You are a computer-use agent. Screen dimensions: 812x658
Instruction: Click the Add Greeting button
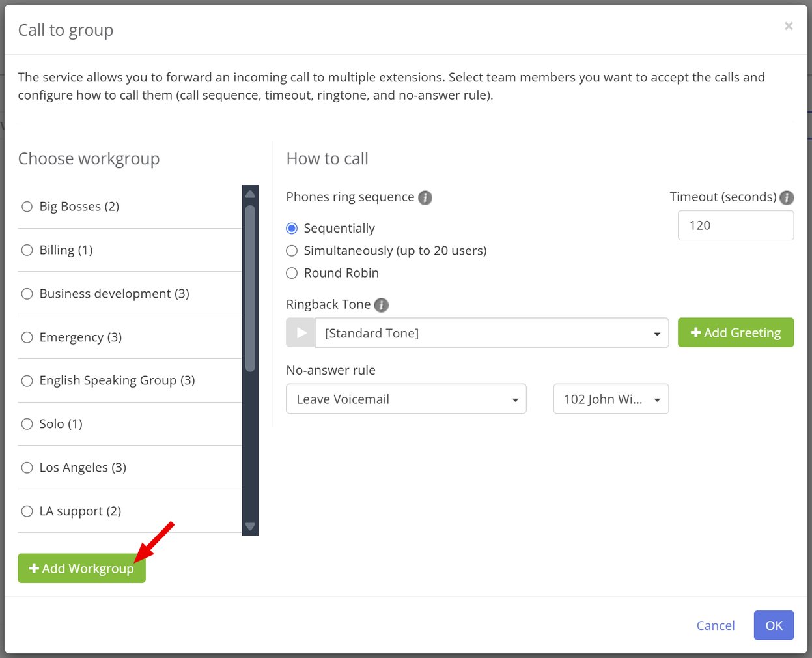click(735, 333)
